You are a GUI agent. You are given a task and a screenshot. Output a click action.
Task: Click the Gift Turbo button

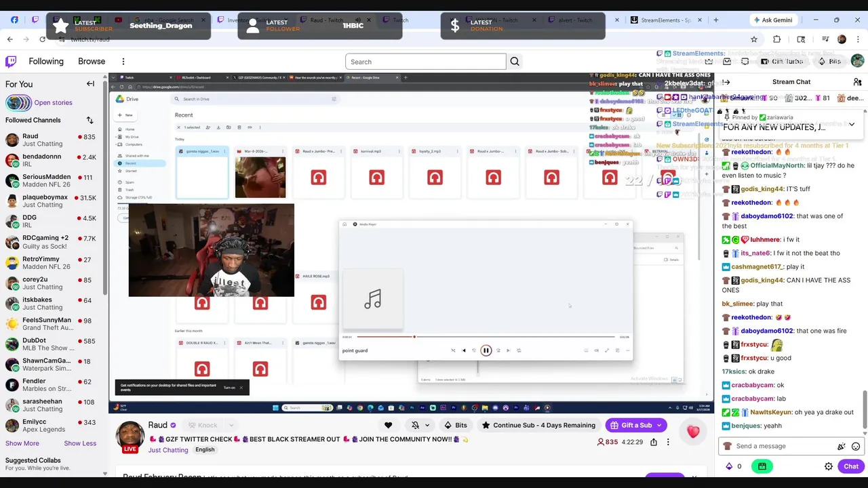(781, 61)
